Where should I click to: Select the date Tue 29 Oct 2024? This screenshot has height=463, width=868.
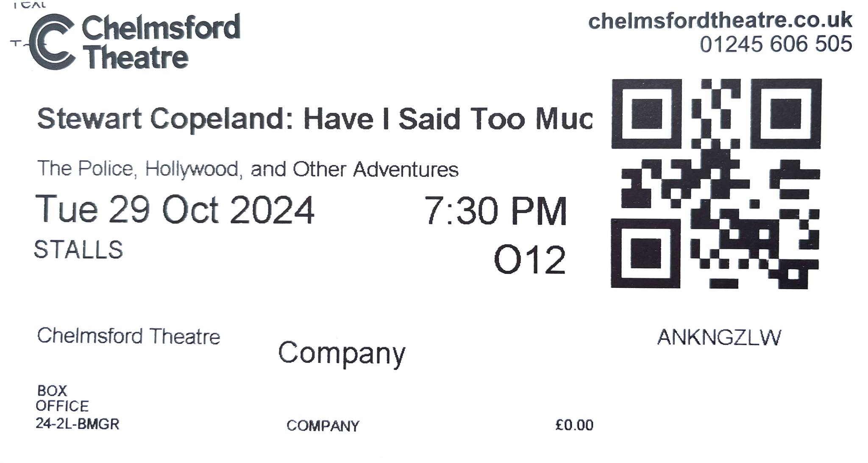[175, 209]
